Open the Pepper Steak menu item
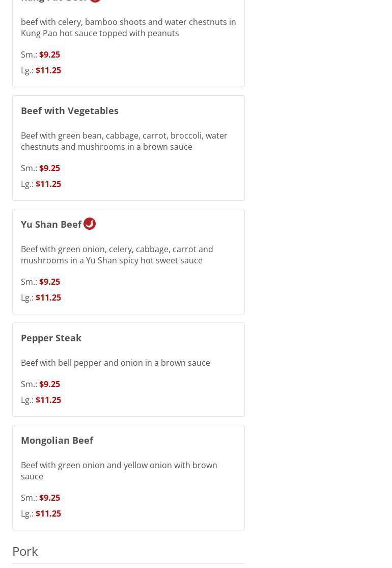This screenshot has height=568, width=392. click(51, 338)
